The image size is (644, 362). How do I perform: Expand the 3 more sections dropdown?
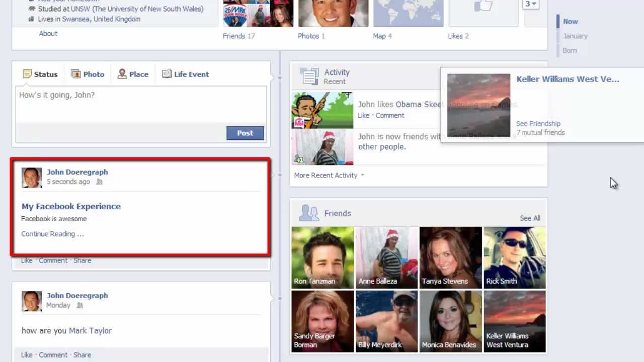coord(531,4)
